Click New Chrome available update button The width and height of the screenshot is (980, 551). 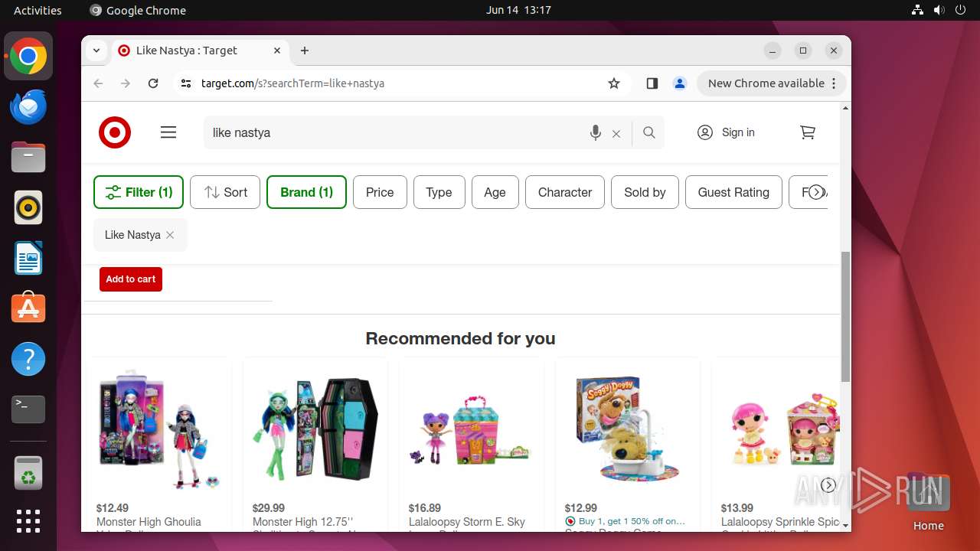point(771,83)
